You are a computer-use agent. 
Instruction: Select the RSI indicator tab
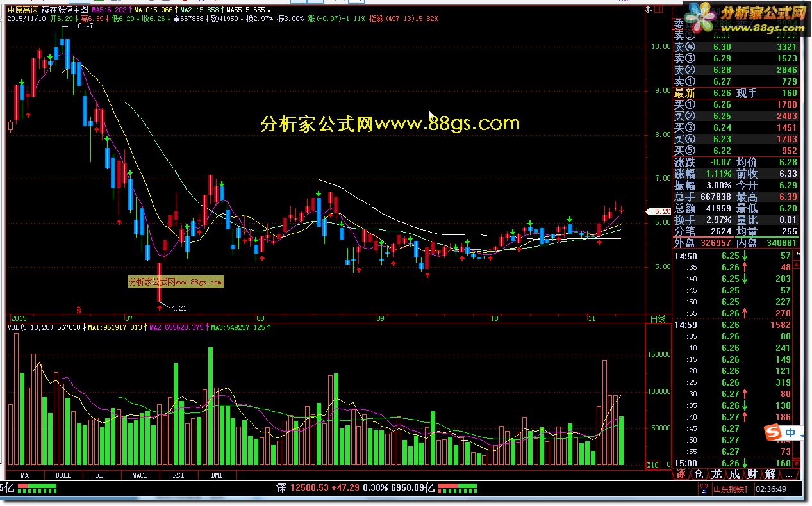178,475
